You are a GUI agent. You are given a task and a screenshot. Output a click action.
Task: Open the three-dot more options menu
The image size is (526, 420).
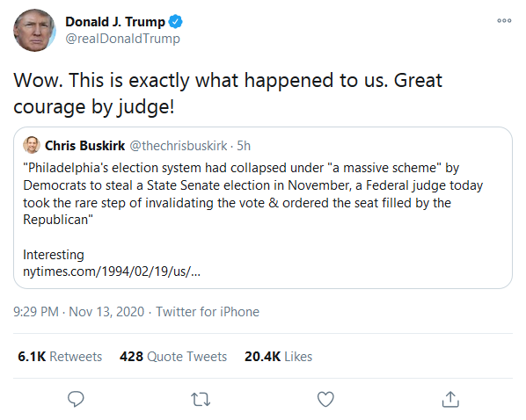click(504, 21)
